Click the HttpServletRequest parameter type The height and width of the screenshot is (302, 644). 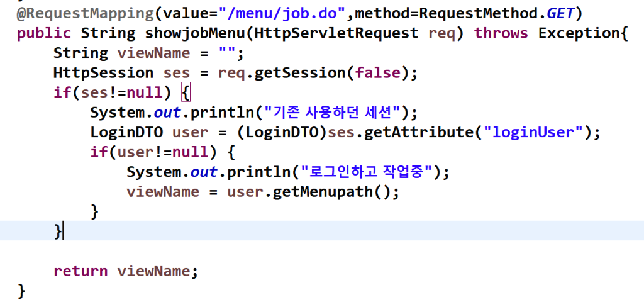tap(337, 33)
